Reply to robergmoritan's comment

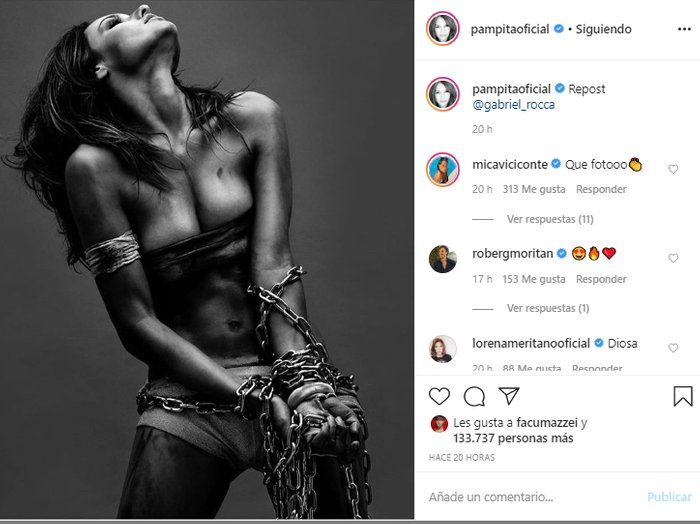pyautogui.click(x=601, y=279)
